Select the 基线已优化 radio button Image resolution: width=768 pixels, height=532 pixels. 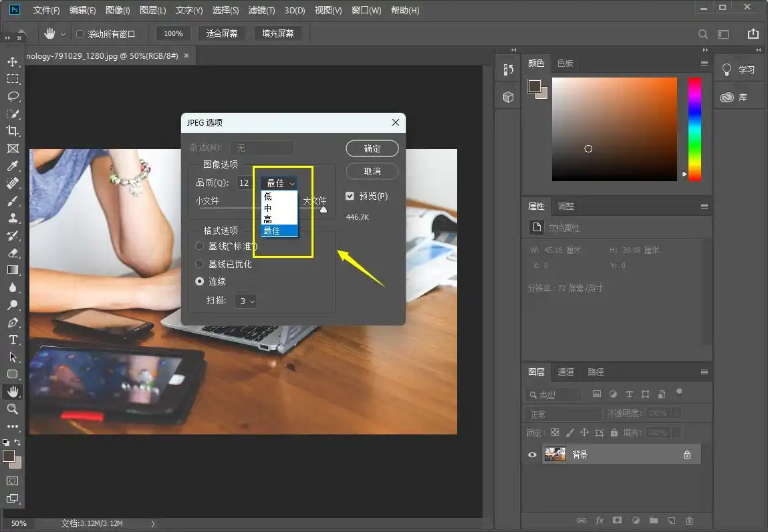pos(199,264)
